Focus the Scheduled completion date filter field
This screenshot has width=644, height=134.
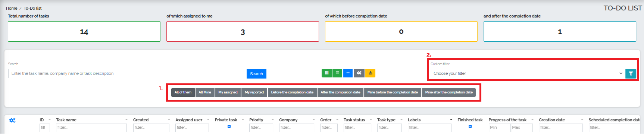[615, 128]
